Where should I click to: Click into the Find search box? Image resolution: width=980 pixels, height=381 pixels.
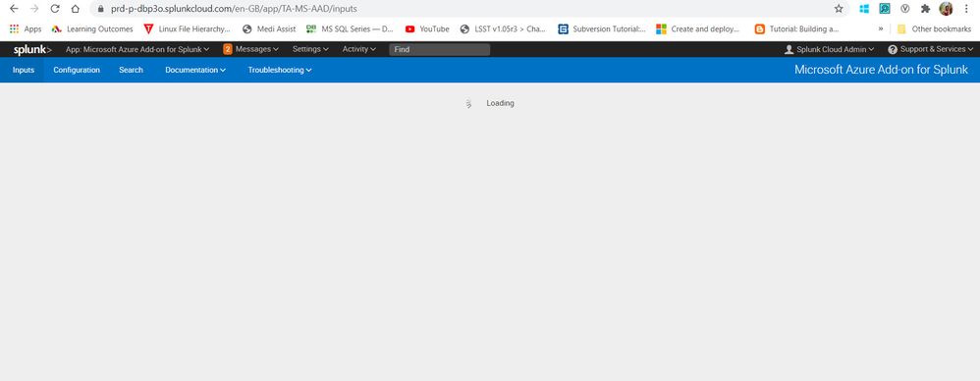[439, 49]
